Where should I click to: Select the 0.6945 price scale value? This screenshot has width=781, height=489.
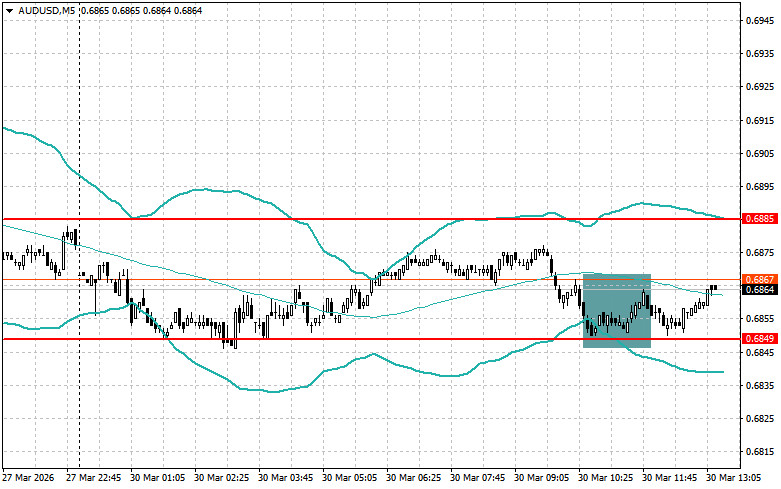click(760, 20)
